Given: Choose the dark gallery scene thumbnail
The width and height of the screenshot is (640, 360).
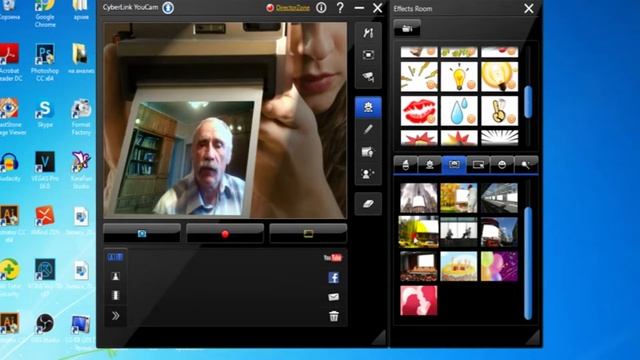Looking at the screenshot, I should click(x=459, y=232).
